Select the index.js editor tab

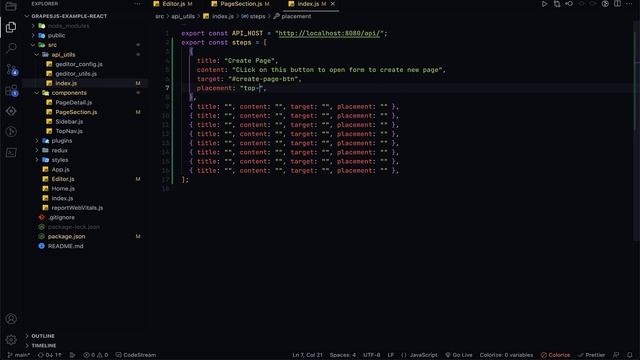[307, 4]
